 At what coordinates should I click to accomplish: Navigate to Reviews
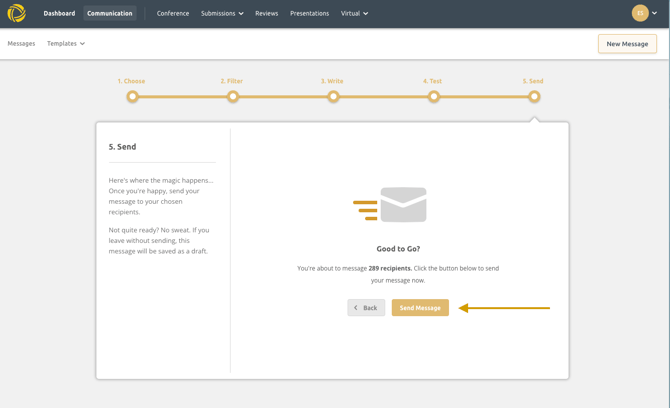coord(266,14)
